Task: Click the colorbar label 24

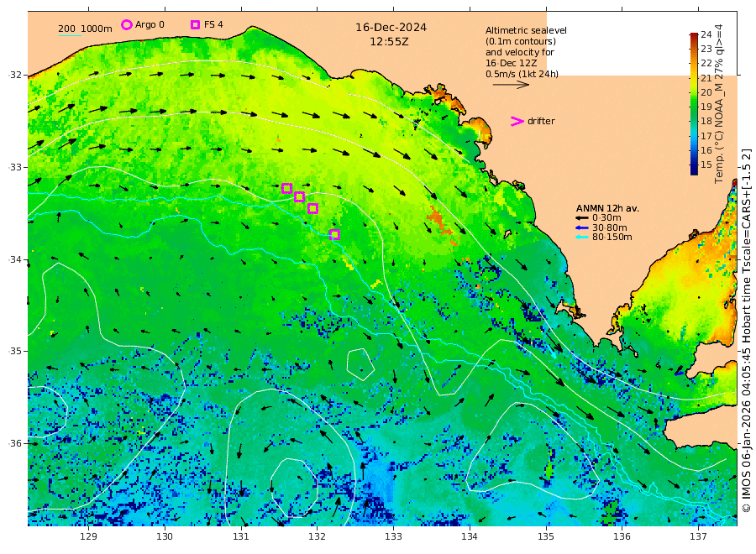Action: pos(706,34)
